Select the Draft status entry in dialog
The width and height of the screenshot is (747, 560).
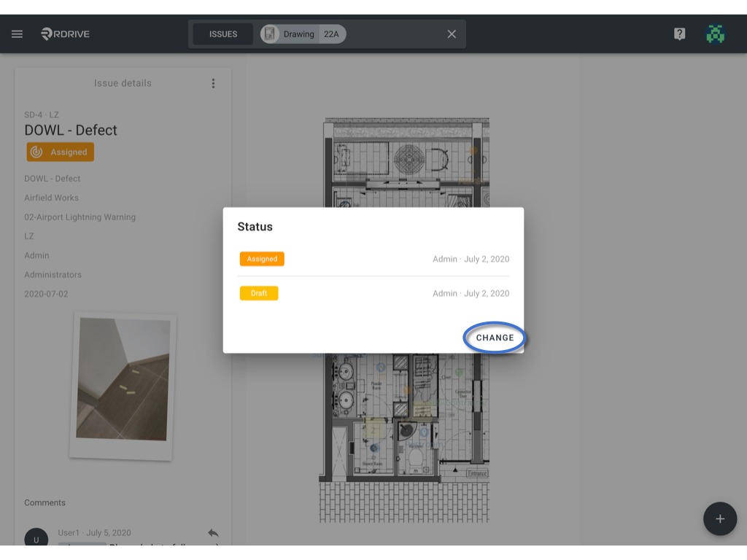259,293
